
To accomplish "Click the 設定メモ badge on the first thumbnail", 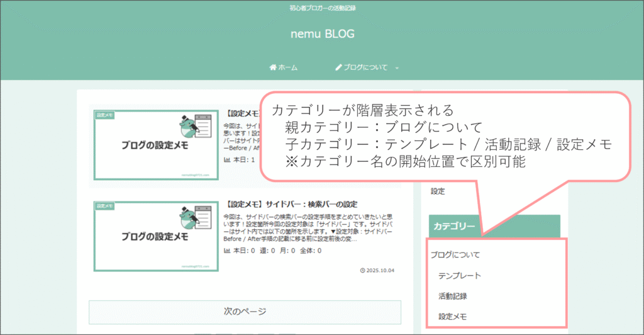I will point(105,115).
